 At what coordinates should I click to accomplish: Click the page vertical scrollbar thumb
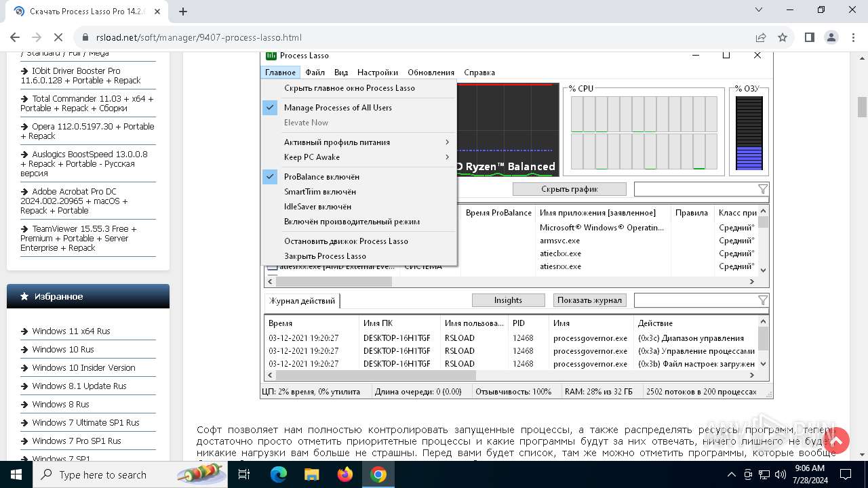point(862,107)
